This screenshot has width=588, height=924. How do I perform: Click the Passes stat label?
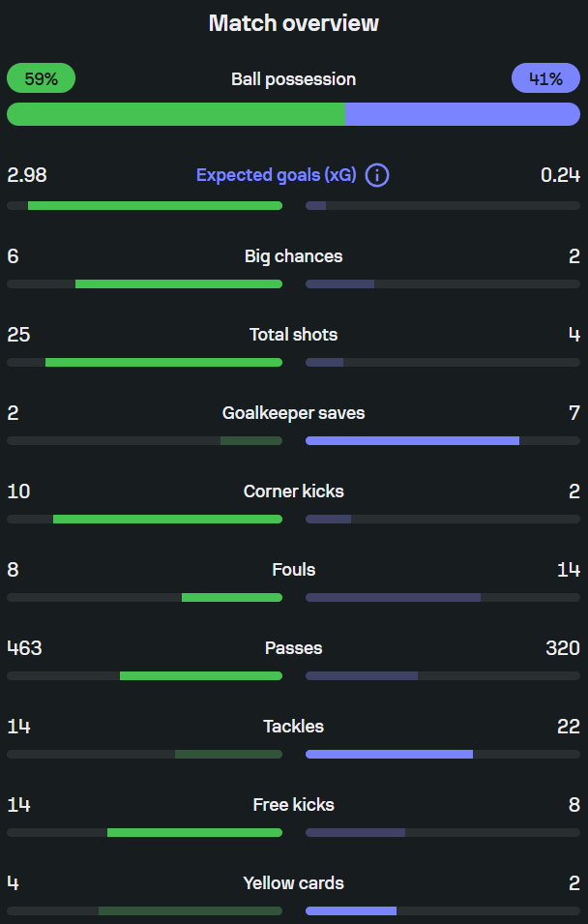point(293,648)
